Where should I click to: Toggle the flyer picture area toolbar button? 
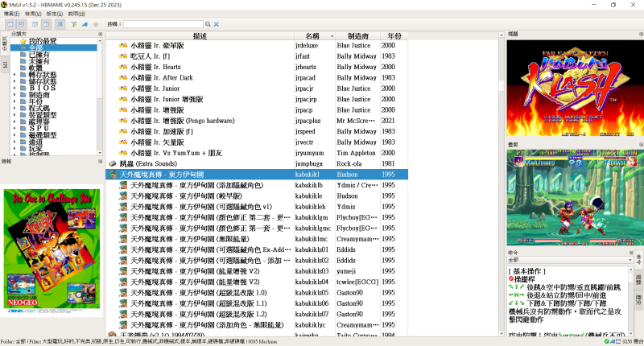[x=22, y=24]
